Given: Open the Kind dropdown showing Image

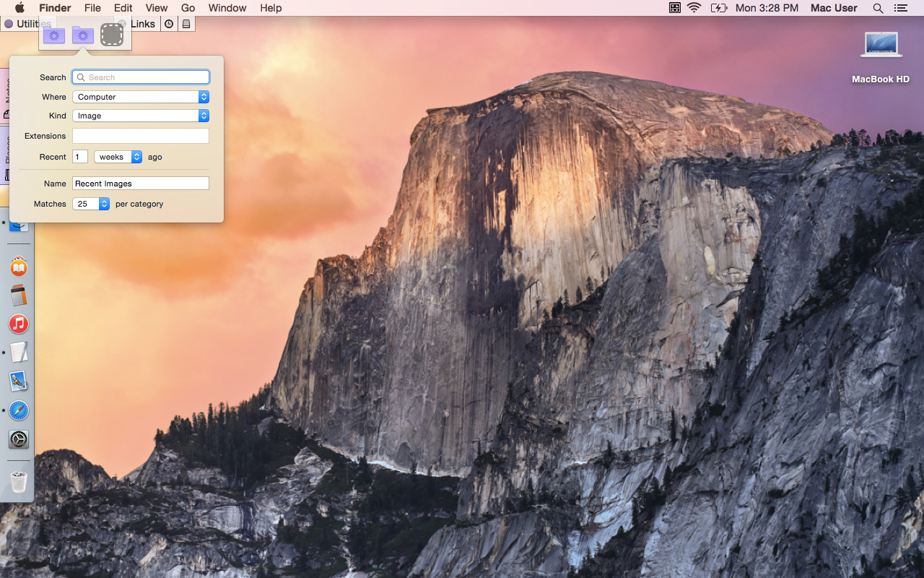Looking at the screenshot, I should pos(141,116).
